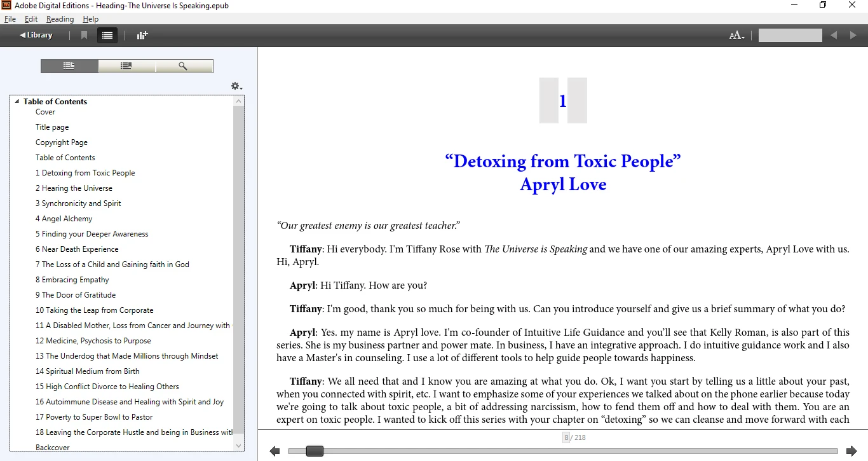Click the add-to-bookshelf icon in toolbar

click(x=142, y=36)
